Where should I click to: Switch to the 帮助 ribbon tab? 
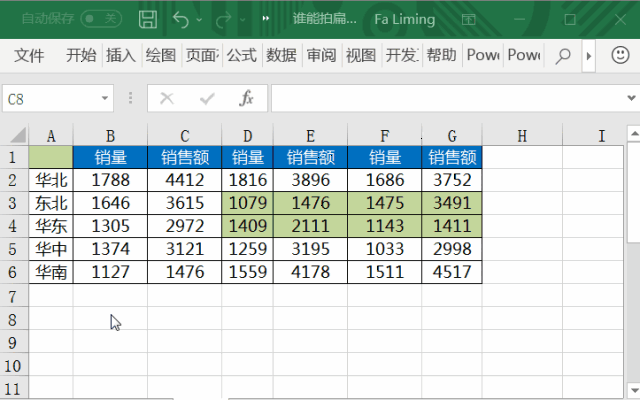coord(441,55)
